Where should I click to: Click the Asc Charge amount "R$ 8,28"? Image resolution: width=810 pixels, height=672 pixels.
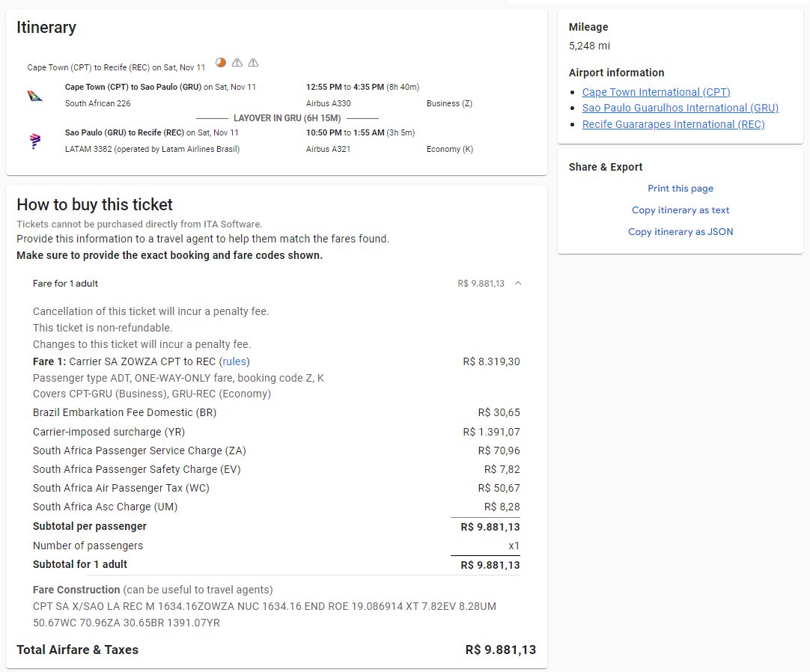click(502, 507)
